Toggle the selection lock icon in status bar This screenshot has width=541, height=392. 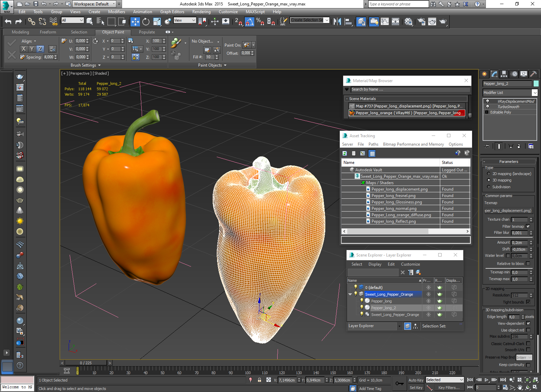(x=259, y=380)
